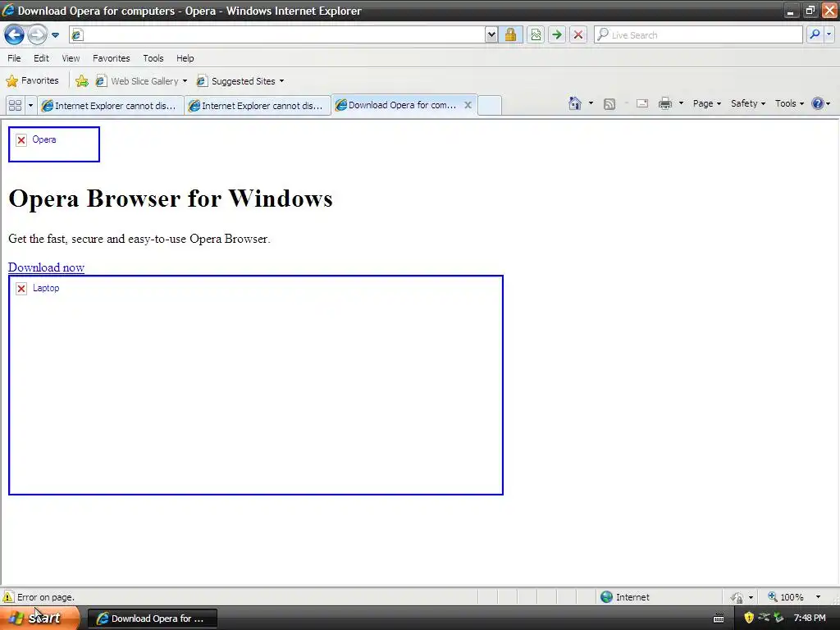Click the Download Opera taskbar button
Viewport: 840px width, 630px height.
tap(152, 619)
